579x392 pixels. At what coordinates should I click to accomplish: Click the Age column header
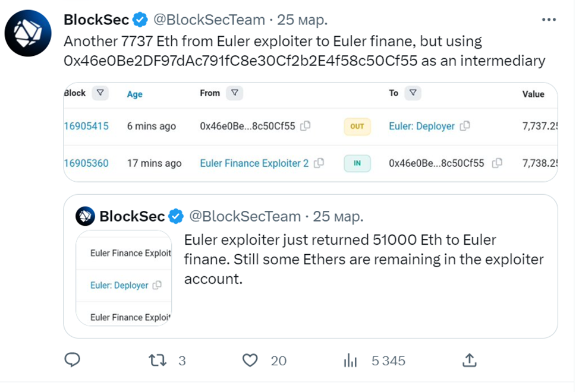click(135, 94)
